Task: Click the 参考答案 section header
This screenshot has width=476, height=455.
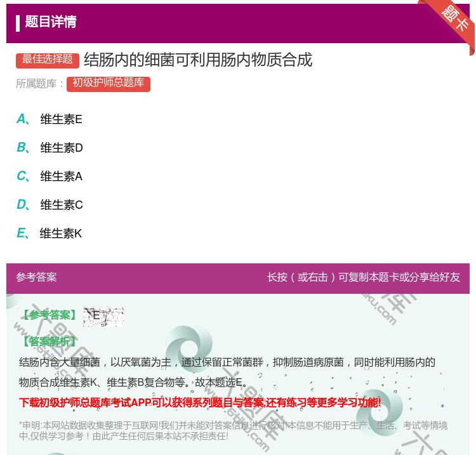Action: tap(36, 277)
